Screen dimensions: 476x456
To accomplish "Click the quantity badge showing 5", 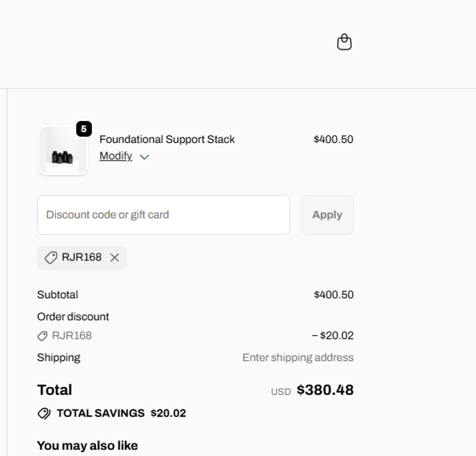I will pyautogui.click(x=84, y=129).
